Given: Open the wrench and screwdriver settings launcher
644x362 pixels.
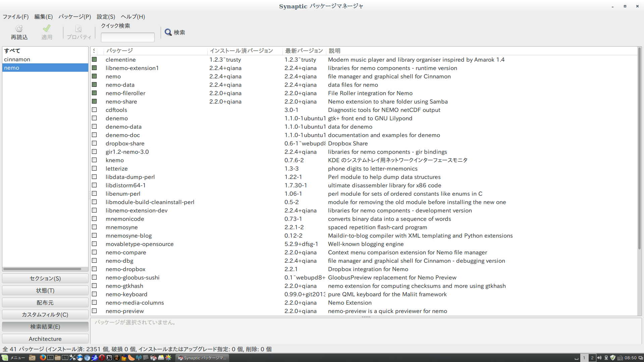Looking at the screenshot, I should (x=72, y=358).
